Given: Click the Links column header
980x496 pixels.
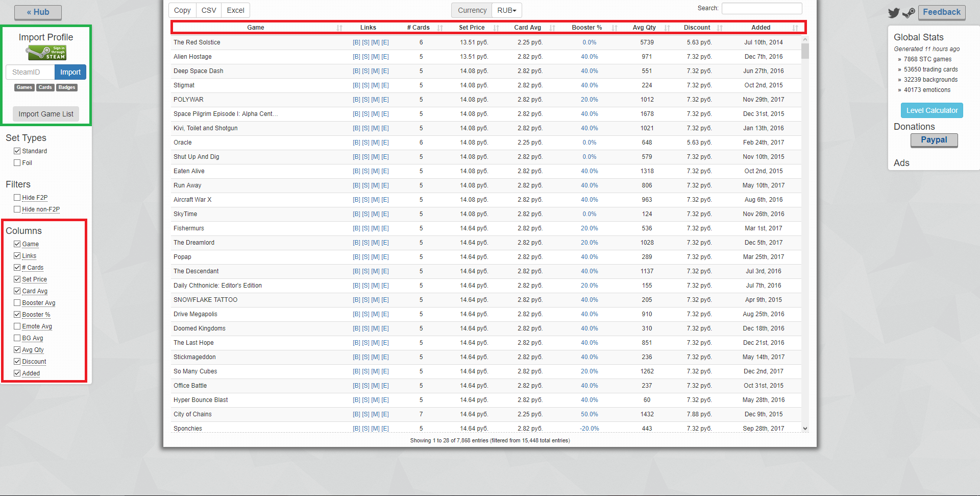Looking at the screenshot, I should tap(368, 28).
